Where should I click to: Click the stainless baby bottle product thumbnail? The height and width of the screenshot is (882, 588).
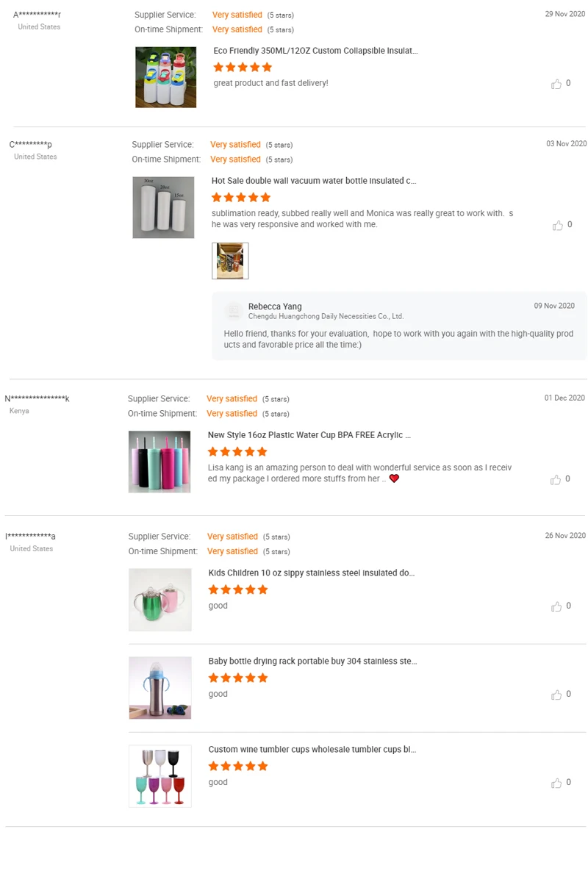click(160, 688)
